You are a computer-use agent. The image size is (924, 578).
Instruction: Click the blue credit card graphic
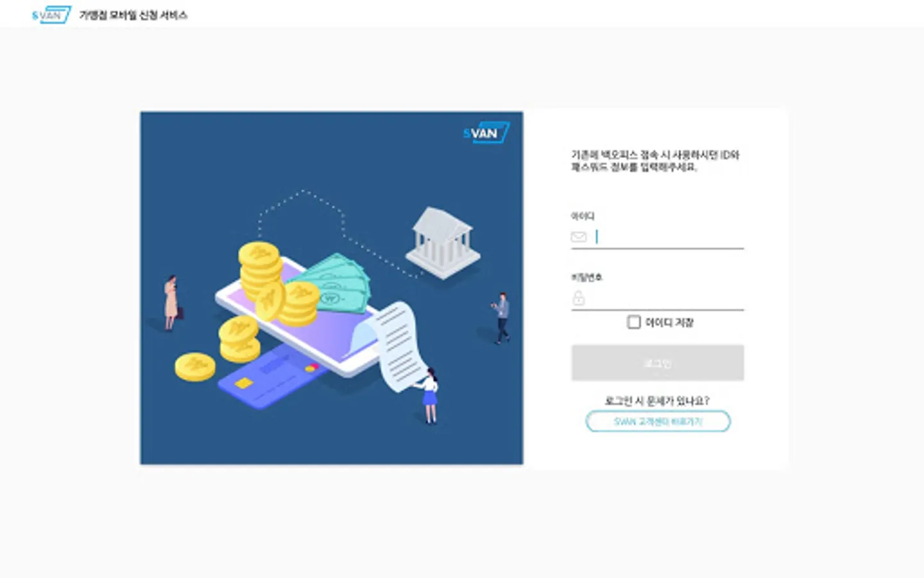[x=269, y=379]
